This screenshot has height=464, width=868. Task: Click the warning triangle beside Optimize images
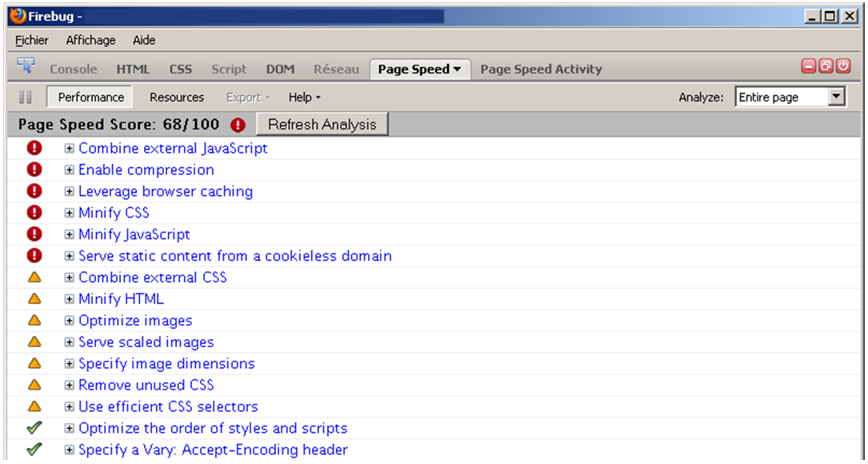33,320
